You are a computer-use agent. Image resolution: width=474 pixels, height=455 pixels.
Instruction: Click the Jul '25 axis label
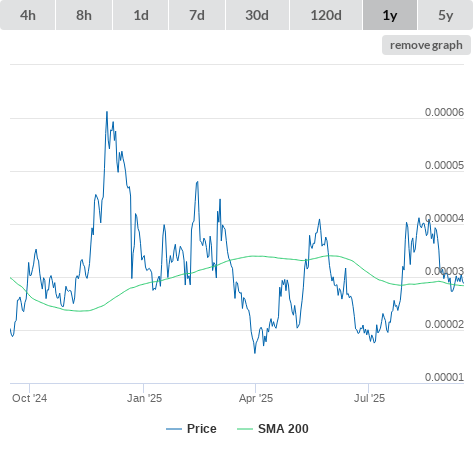click(369, 398)
